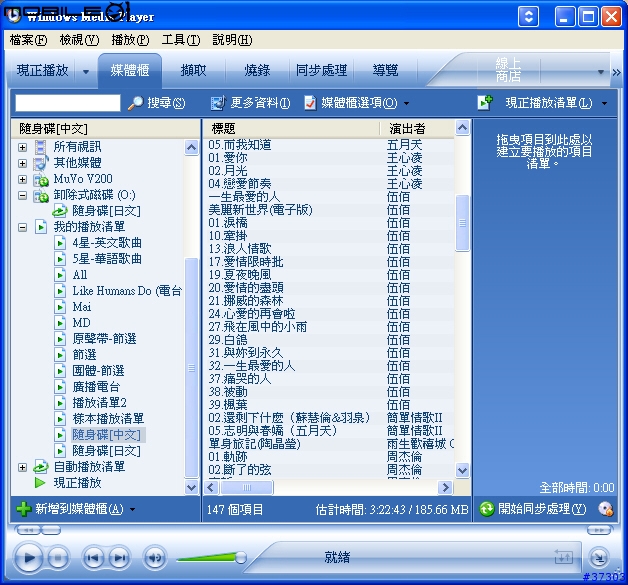Collapse the 我的播放清單 node
Screen dimensions: 628x585
[x=22, y=227]
